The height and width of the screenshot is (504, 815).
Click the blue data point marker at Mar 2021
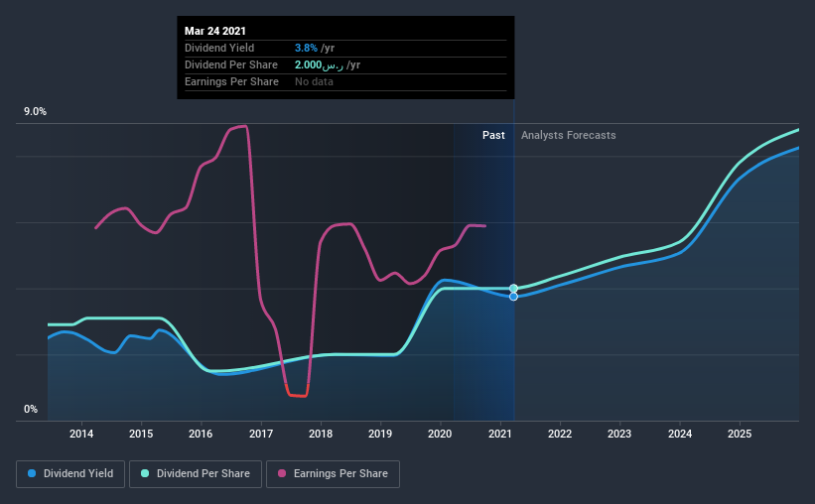(x=513, y=297)
